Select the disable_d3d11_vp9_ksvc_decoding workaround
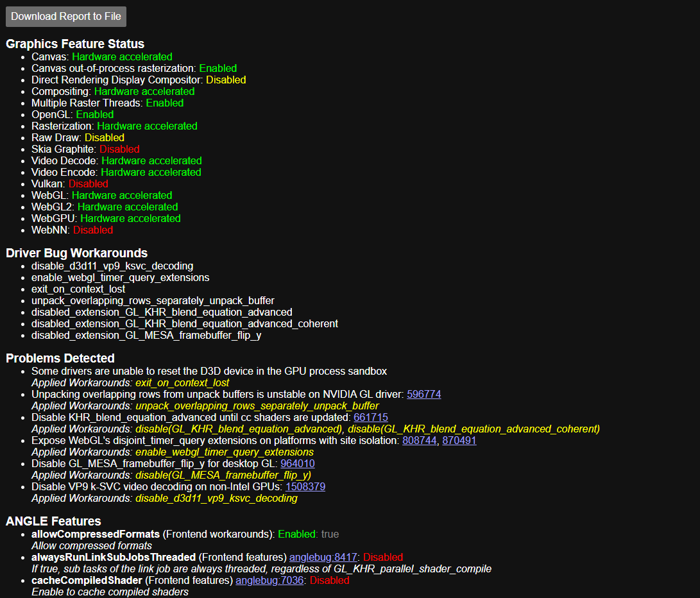The width and height of the screenshot is (700, 598). [x=111, y=266]
